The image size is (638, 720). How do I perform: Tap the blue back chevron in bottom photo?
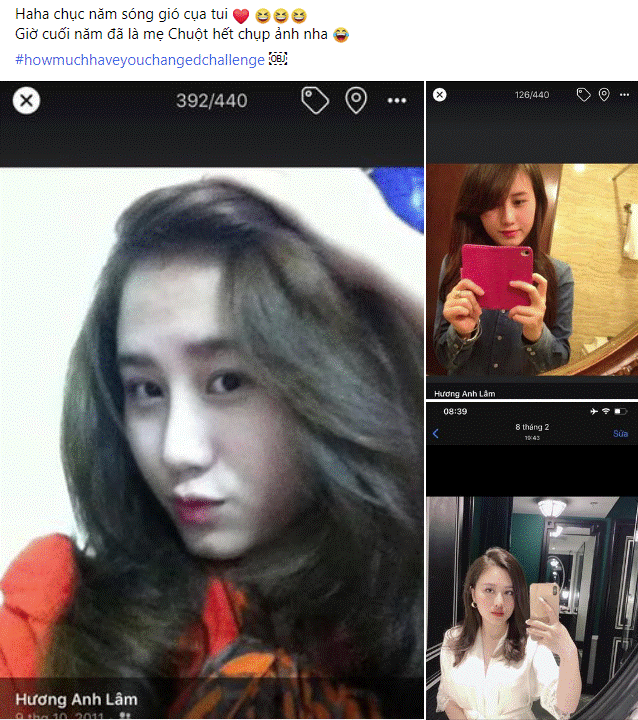(x=436, y=434)
